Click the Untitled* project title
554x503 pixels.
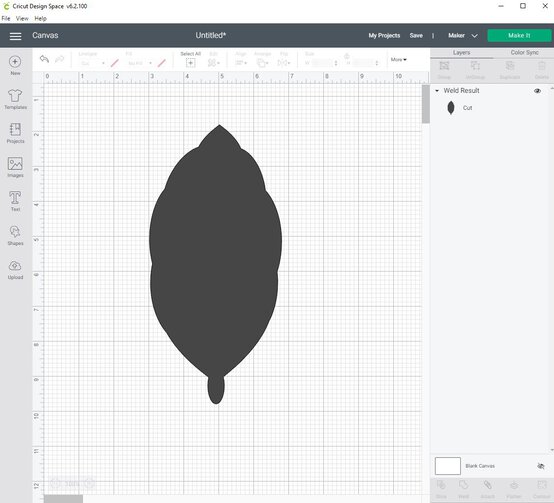(211, 35)
